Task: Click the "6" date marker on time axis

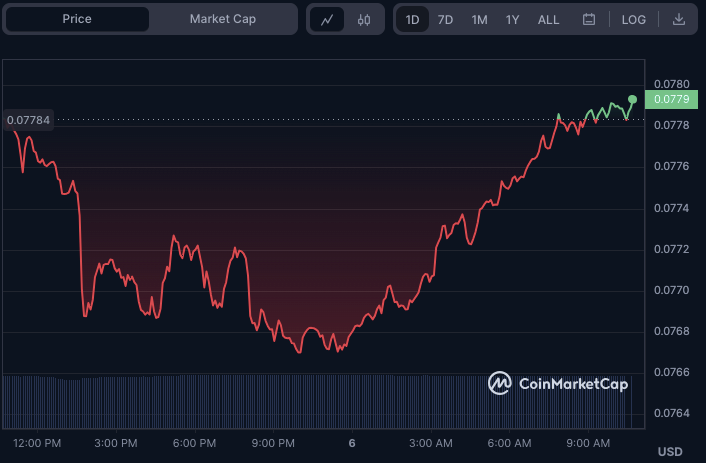Action: 351,443
